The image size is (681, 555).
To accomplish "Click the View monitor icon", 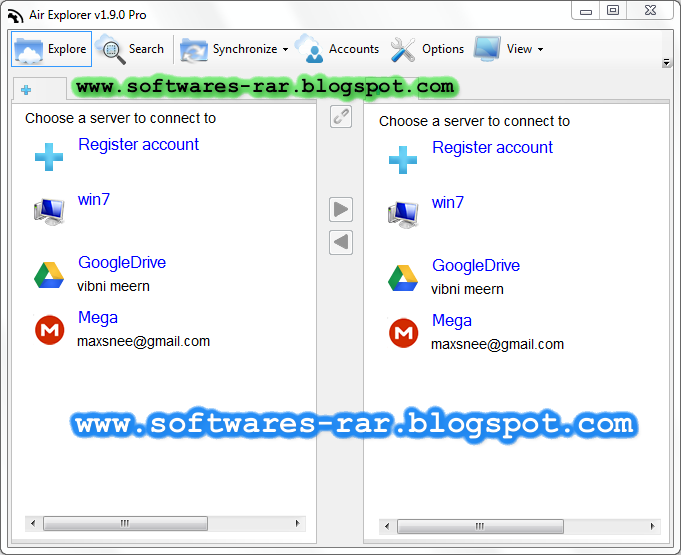I will click(x=487, y=49).
